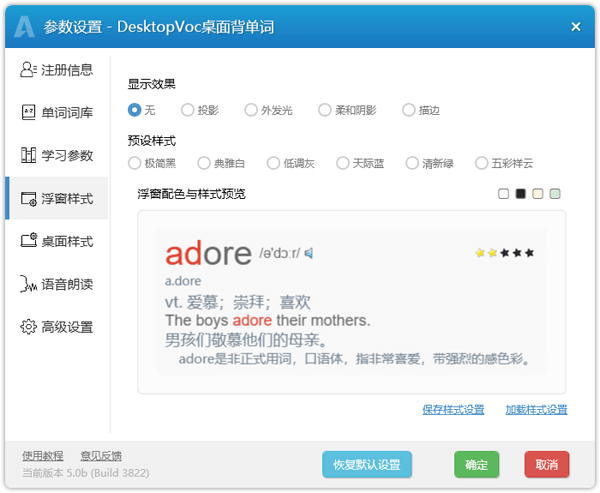Open the 浮窗样式 settings tab
Viewport: 600px width, 493px height.
pyautogui.click(x=57, y=198)
